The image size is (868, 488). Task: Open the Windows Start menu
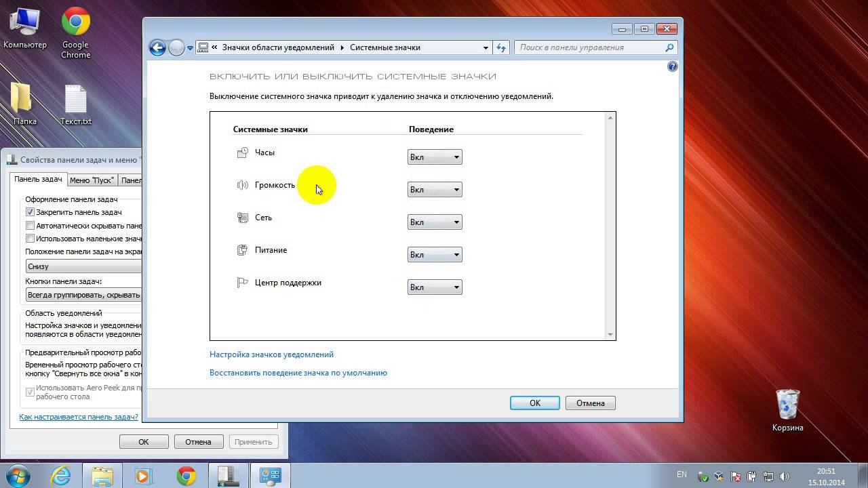pos(18,476)
